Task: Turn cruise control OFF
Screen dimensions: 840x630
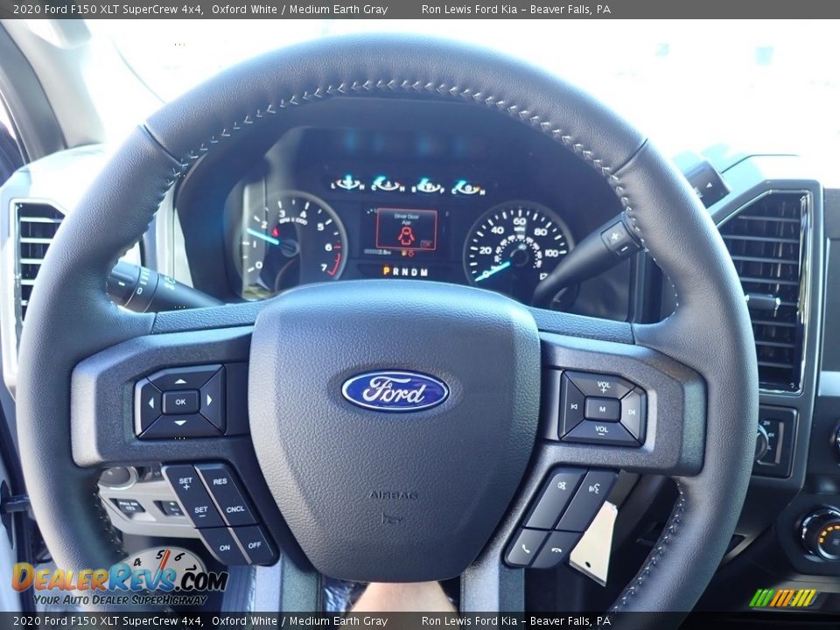Action: coord(255,544)
